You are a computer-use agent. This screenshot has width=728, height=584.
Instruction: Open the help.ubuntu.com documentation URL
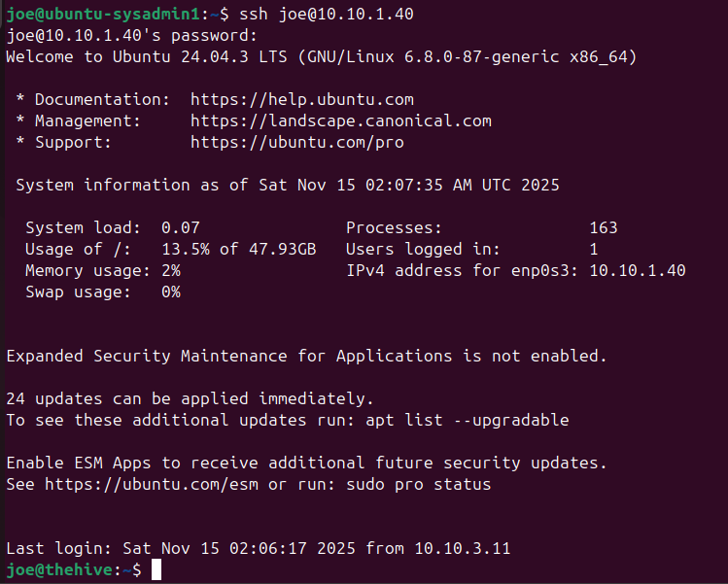(x=301, y=99)
